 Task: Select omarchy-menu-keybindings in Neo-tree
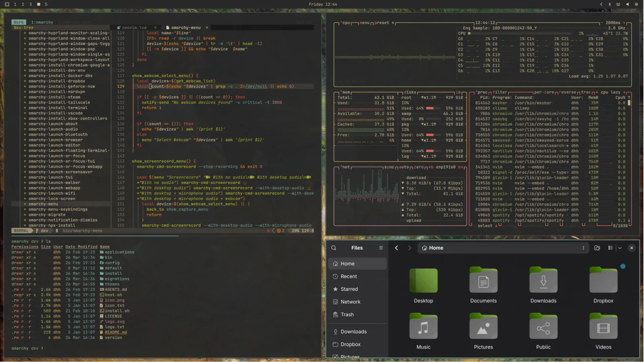58,210
